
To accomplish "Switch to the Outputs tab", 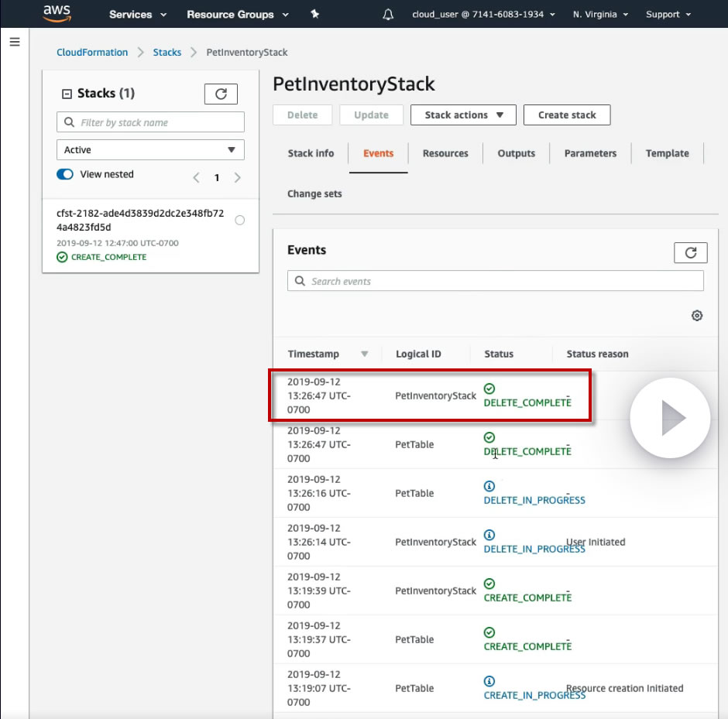I will (517, 153).
